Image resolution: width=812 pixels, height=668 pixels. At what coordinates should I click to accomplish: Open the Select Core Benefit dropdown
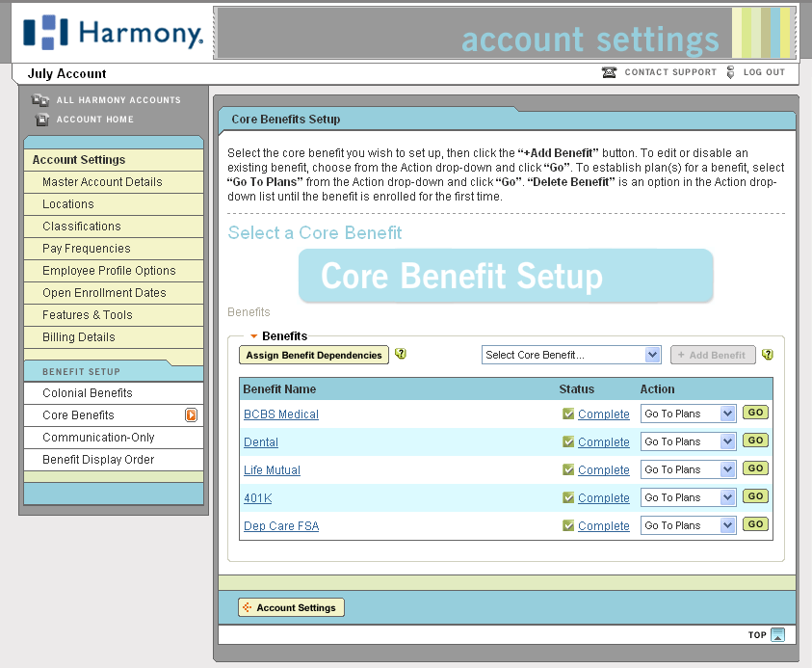point(570,355)
